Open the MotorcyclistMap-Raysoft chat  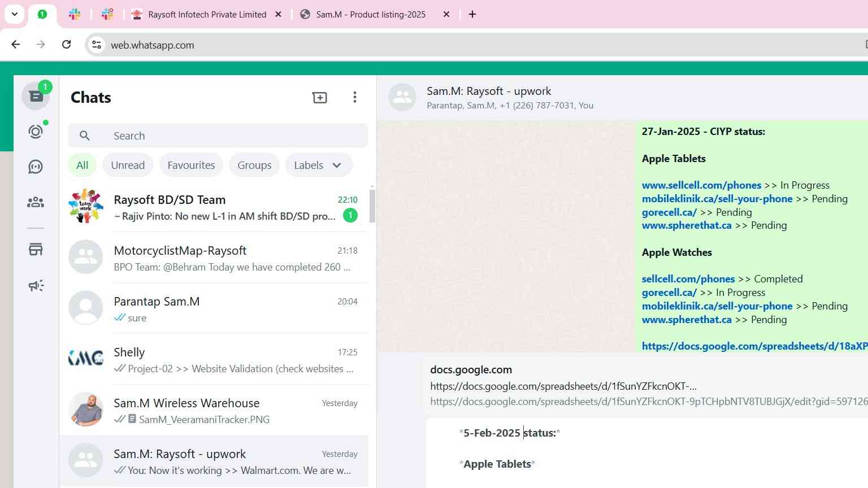pyautogui.click(x=214, y=258)
